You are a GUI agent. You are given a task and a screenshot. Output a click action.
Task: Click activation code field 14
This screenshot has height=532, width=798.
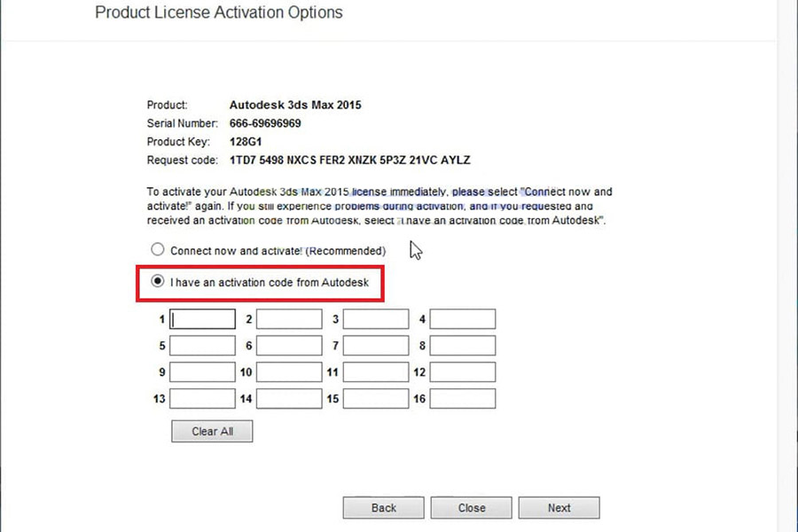290,399
